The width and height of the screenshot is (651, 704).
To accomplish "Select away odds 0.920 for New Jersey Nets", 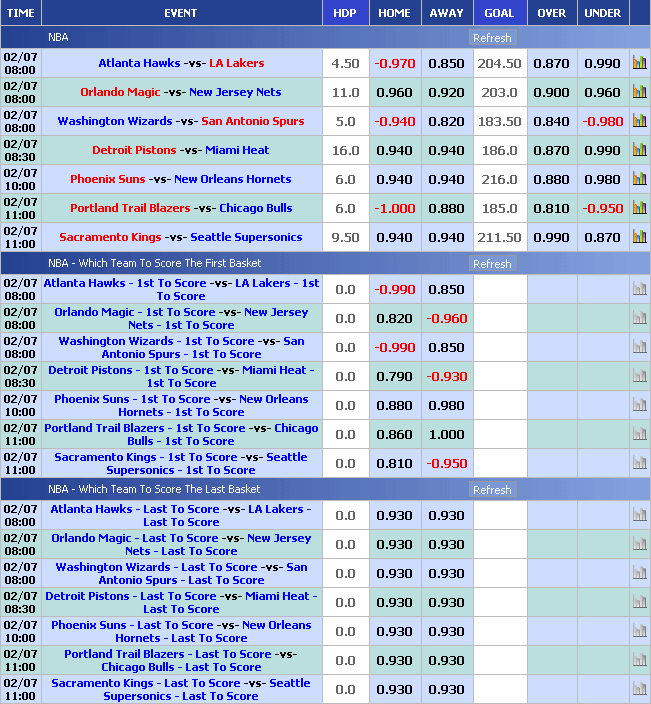I will tap(446, 92).
